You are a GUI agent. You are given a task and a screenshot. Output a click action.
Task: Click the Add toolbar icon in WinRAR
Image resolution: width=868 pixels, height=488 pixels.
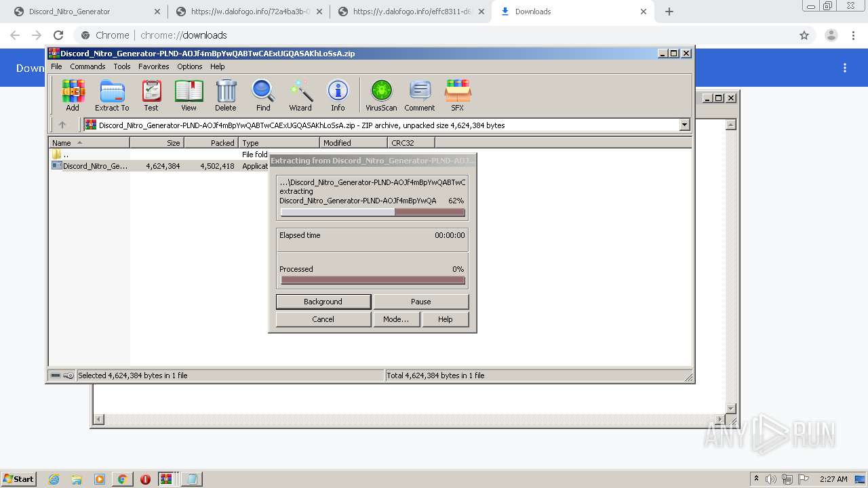[73, 95]
